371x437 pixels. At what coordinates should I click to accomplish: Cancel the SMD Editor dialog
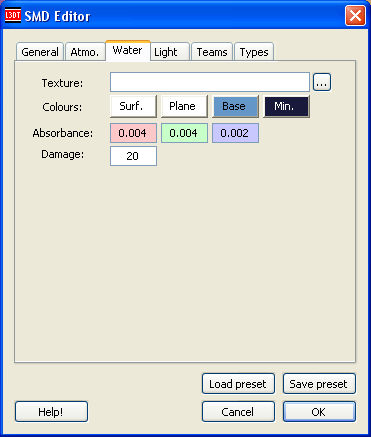pyautogui.click(x=238, y=412)
